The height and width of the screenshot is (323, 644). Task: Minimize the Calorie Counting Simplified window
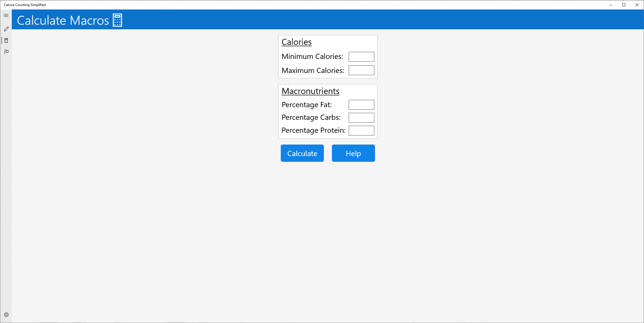[x=611, y=5]
